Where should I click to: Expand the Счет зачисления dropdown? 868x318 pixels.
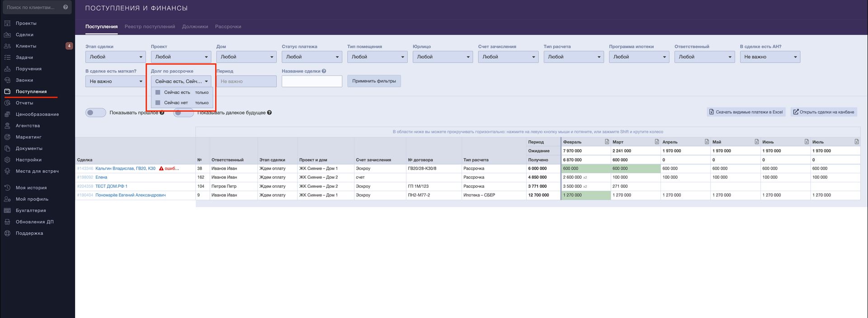tap(508, 57)
